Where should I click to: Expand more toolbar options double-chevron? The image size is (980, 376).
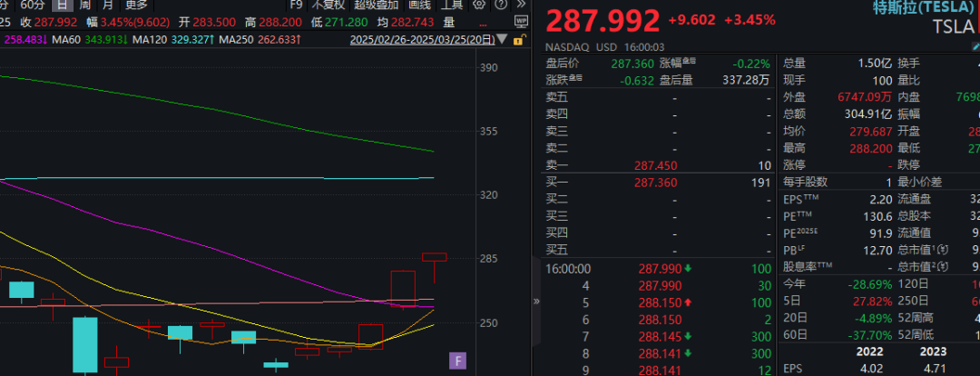pyautogui.click(x=521, y=5)
